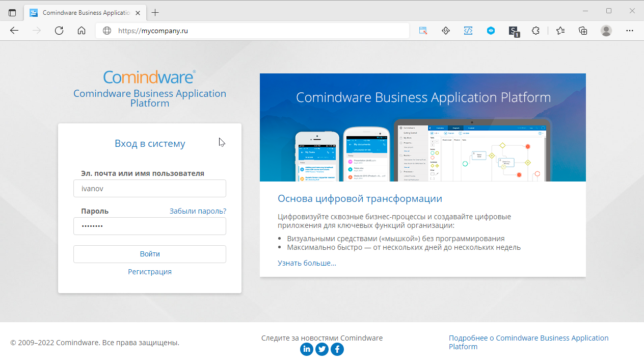Screen dimensions: 644x363
Task: Click the Войти login button
Action: pos(150,254)
